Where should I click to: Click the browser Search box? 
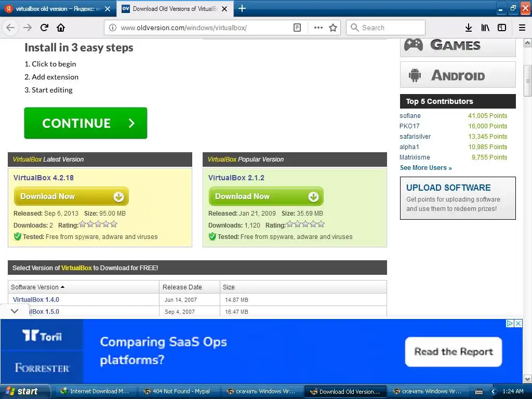[x=386, y=28]
